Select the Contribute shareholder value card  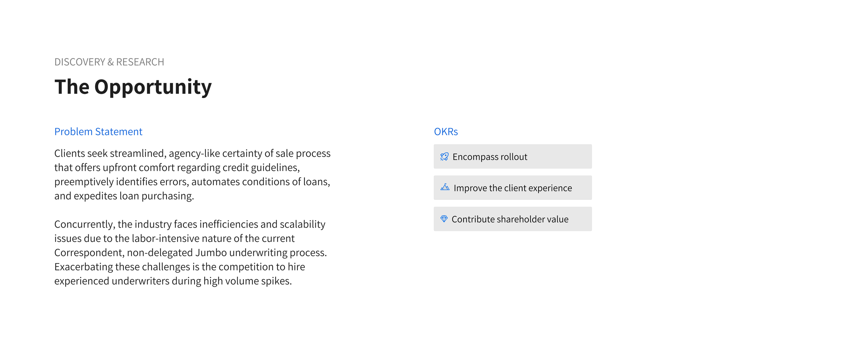pos(512,219)
